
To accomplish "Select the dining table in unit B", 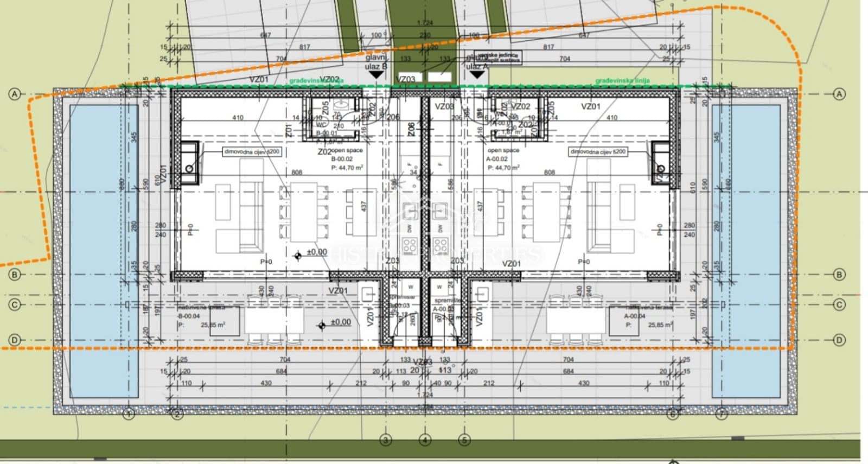I will click(304, 212).
